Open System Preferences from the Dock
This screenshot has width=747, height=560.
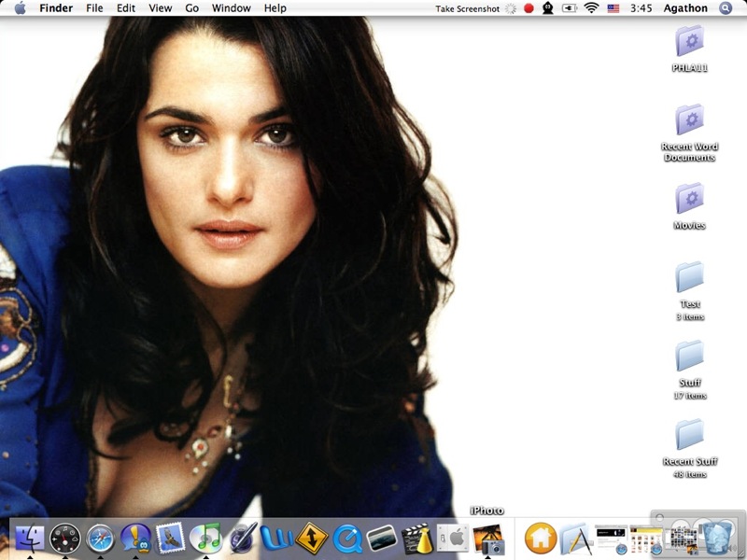click(x=452, y=538)
